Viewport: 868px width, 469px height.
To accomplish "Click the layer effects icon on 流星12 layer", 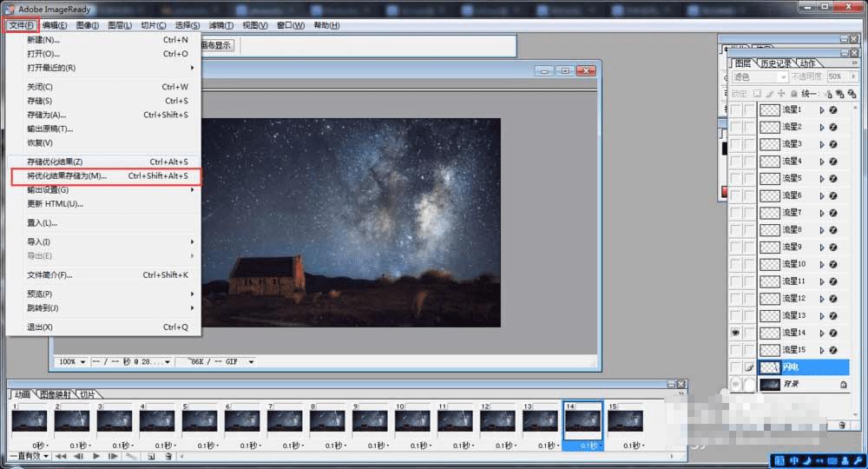I will [x=833, y=299].
